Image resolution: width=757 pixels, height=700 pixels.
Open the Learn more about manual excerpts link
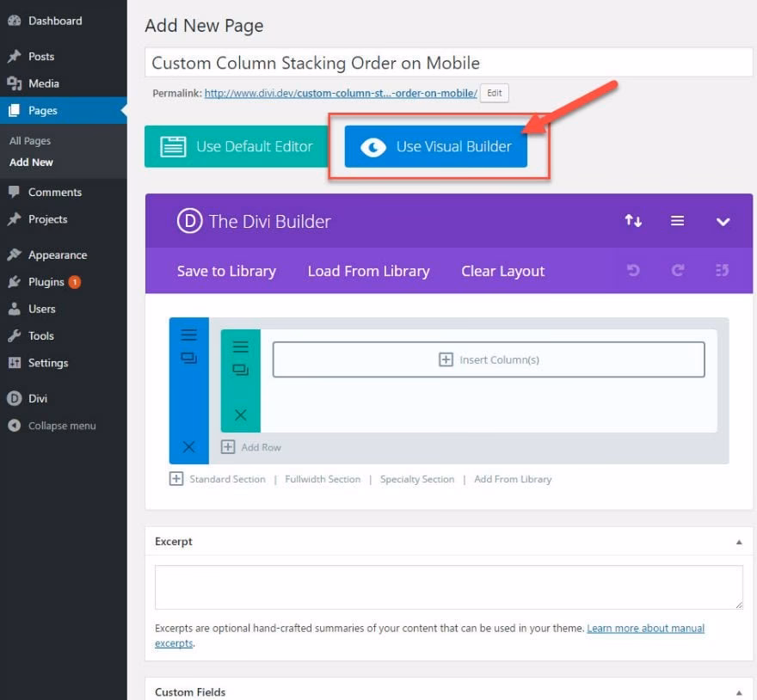pyautogui.click(x=645, y=628)
